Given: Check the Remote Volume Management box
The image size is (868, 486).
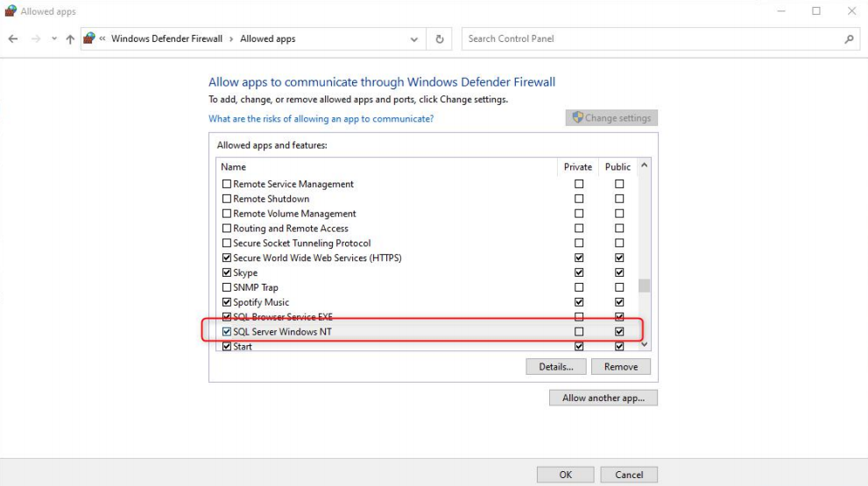Looking at the screenshot, I should (x=226, y=214).
